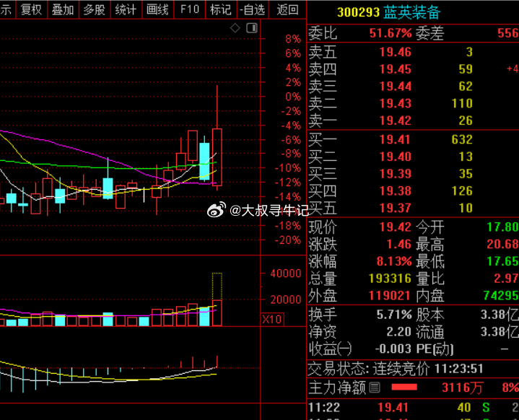Click the 净资 value 2.20

[399, 332]
